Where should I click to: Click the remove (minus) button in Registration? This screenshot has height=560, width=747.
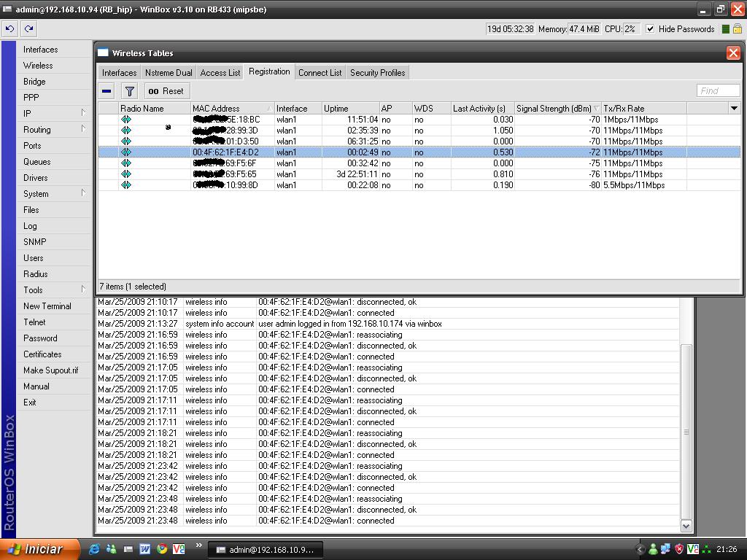(x=107, y=91)
